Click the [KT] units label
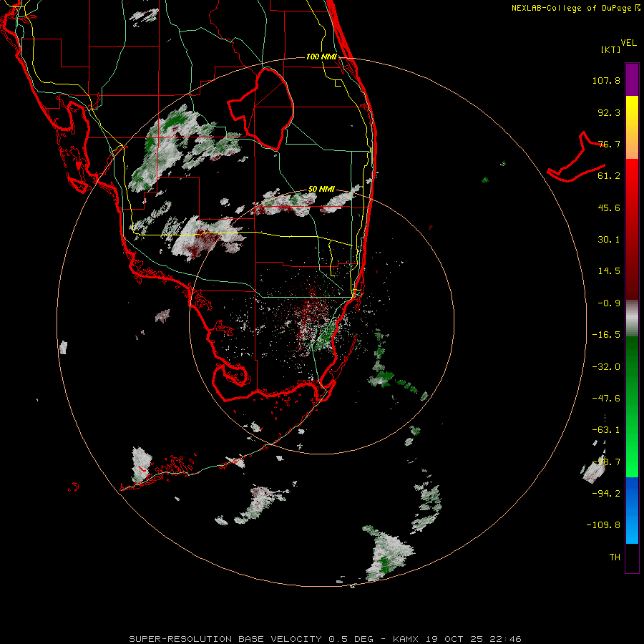This screenshot has width=644, height=644. click(x=611, y=49)
